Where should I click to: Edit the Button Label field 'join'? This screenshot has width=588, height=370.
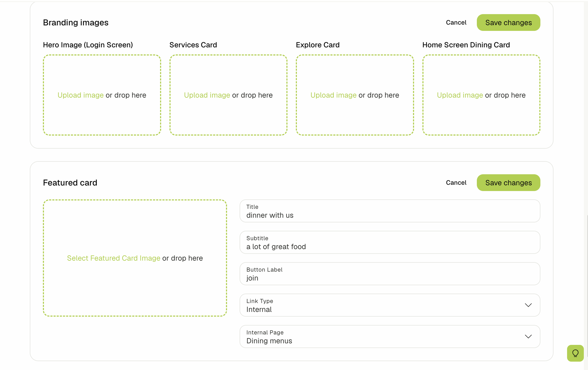coord(390,274)
